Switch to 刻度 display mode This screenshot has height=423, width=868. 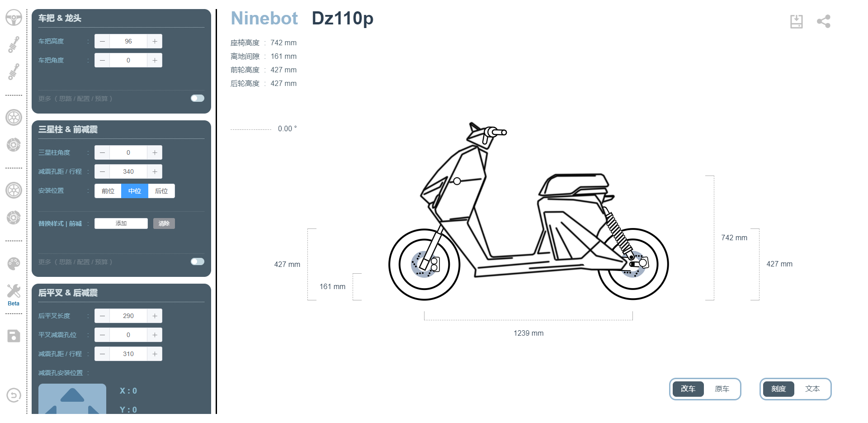coord(778,389)
